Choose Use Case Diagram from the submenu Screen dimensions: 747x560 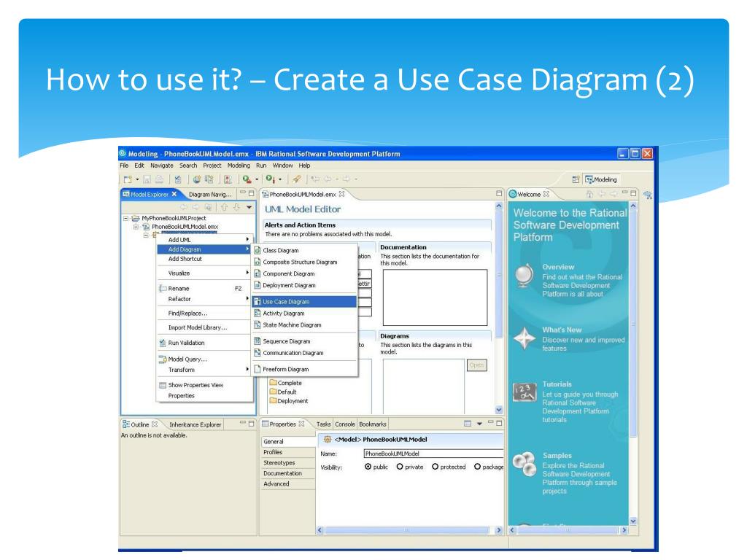click(304, 301)
